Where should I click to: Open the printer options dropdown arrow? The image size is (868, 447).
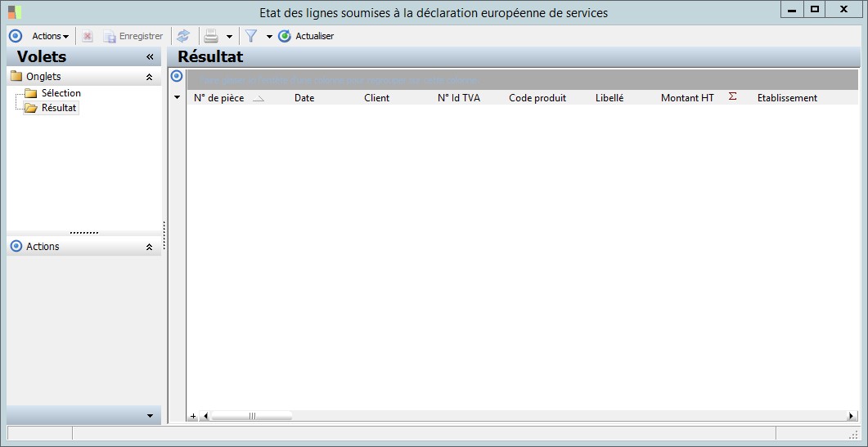(229, 37)
